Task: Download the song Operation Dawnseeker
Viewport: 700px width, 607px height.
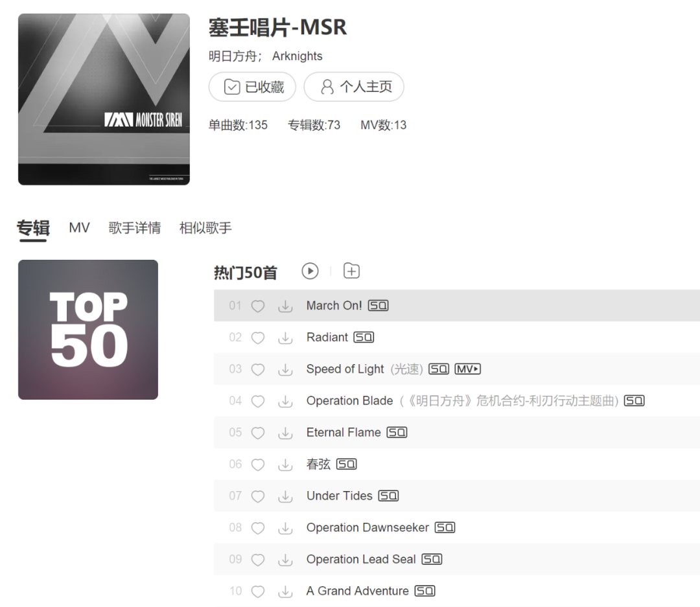Action: 285,527
